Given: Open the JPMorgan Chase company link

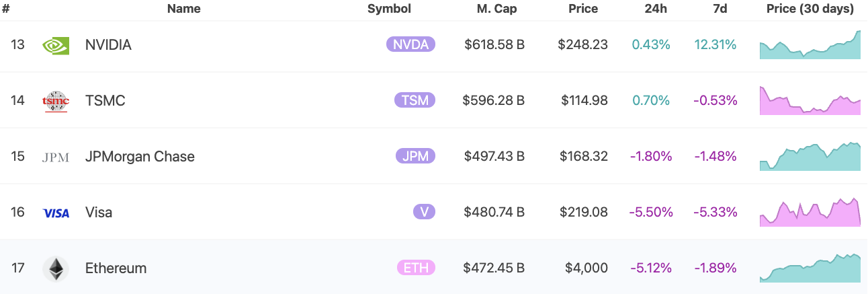Looking at the screenshot, I should click(140, 157).
